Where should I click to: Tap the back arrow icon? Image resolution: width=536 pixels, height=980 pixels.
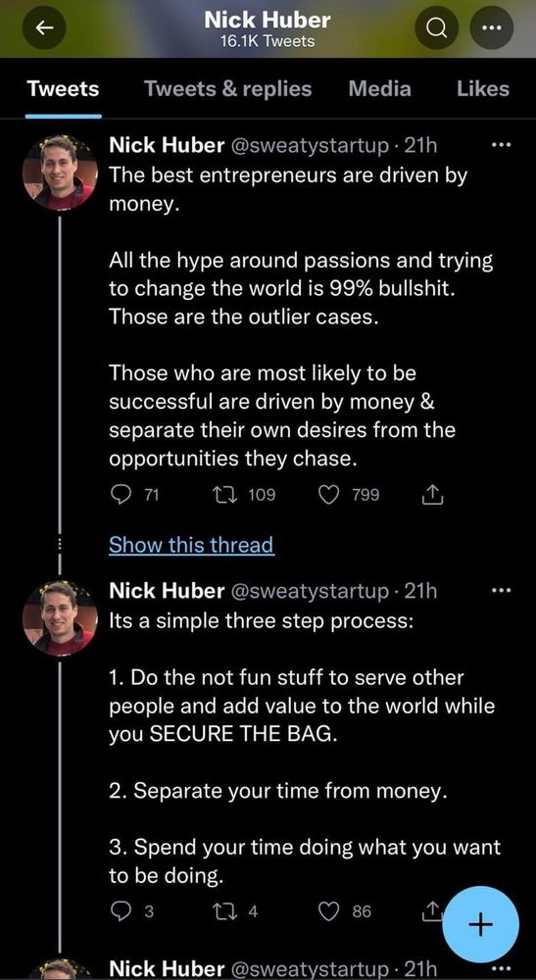click(x=44, y=28)
